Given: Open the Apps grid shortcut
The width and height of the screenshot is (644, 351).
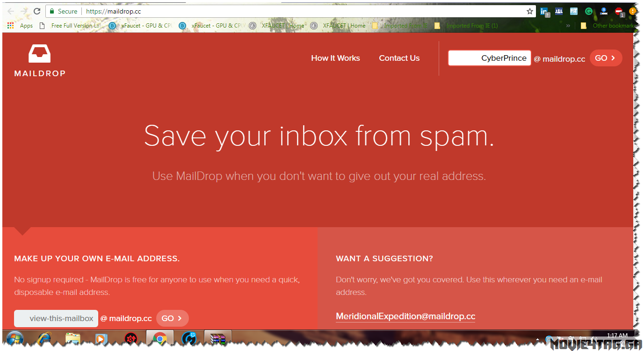Looking at the screenshot, I should 20,26.
